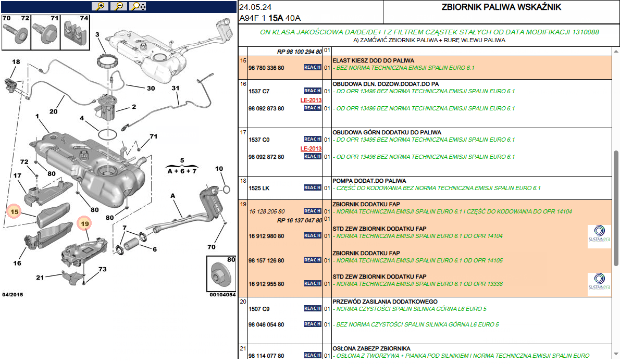Select diagram callout 3 near locking ring
The image size is (620, 364).
(x=97, y=34)
